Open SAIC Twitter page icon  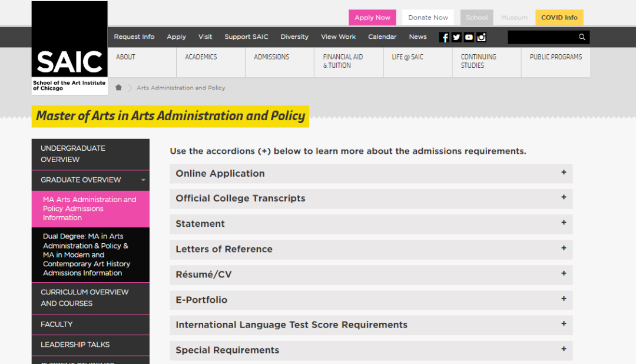[x=457, y=37]
